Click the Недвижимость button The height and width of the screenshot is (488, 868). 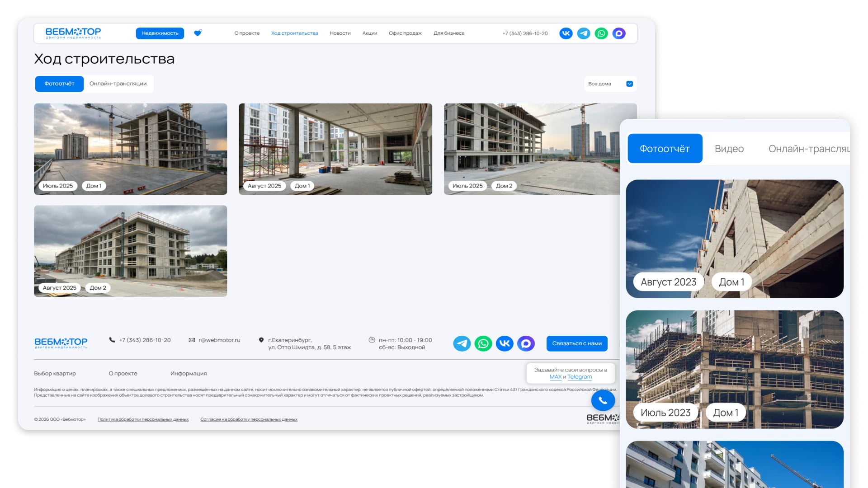(160, 33)
